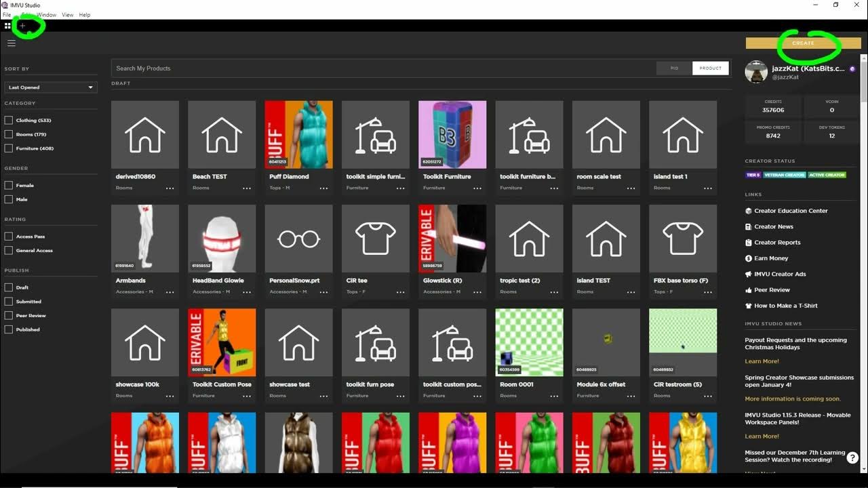Open the File menu
868x488 pixels.
7,15
